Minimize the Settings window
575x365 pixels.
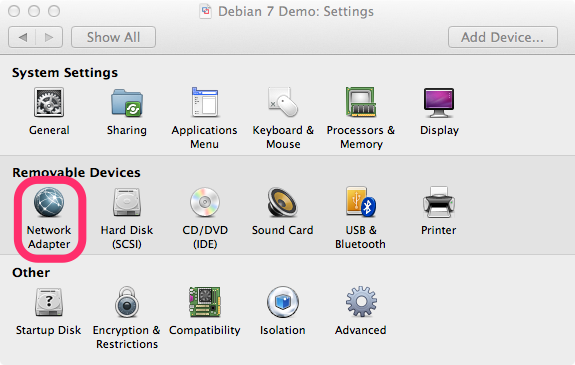point(34,11)
